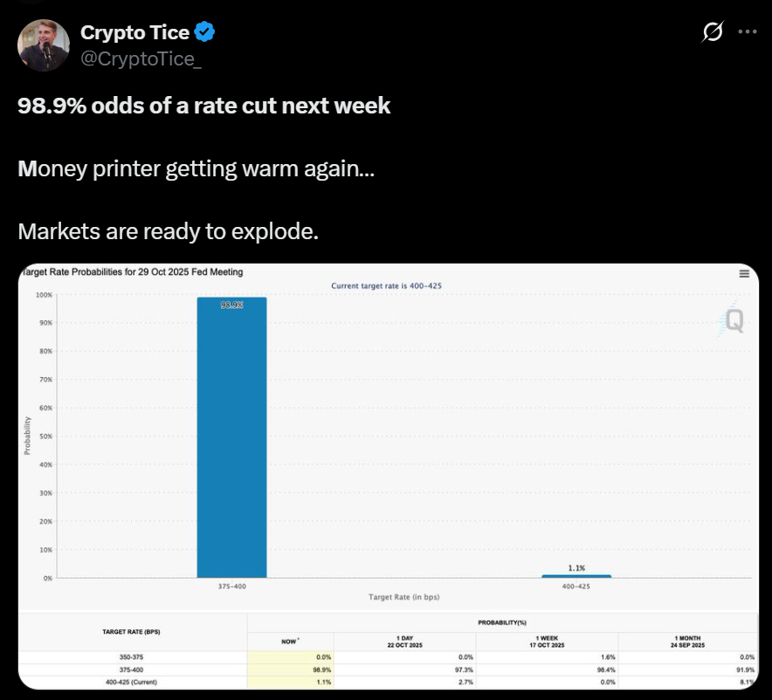The height and width of the screenshot is (700, 772).
Task: Click the Q watermark logo on chart
Action: (x=733, y=322)
